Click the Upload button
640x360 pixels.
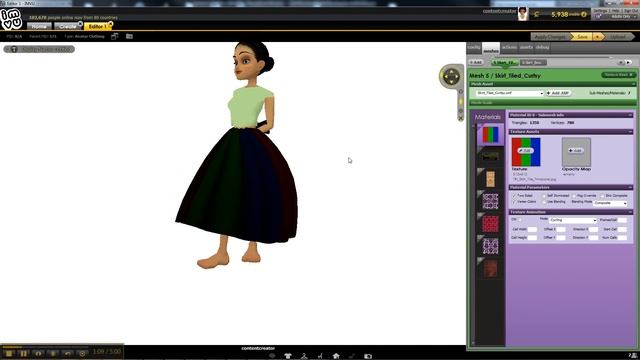(618, 37)
